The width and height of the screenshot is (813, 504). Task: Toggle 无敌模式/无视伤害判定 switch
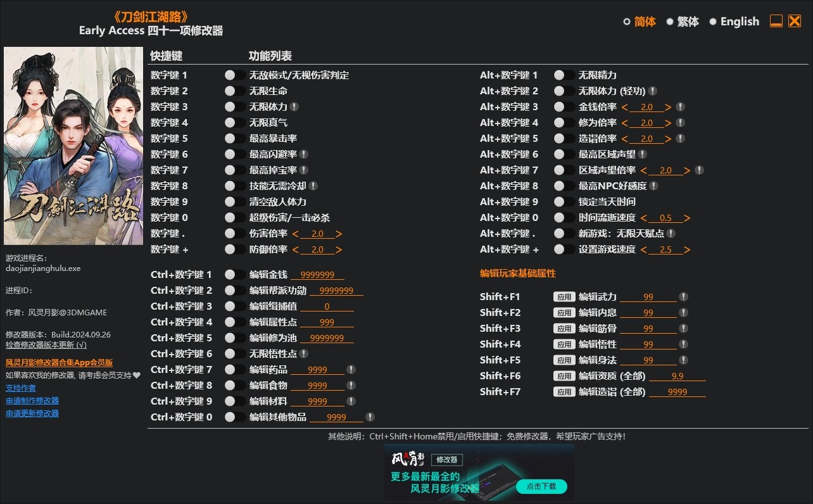pyautogui.click(x=235, y=75)
